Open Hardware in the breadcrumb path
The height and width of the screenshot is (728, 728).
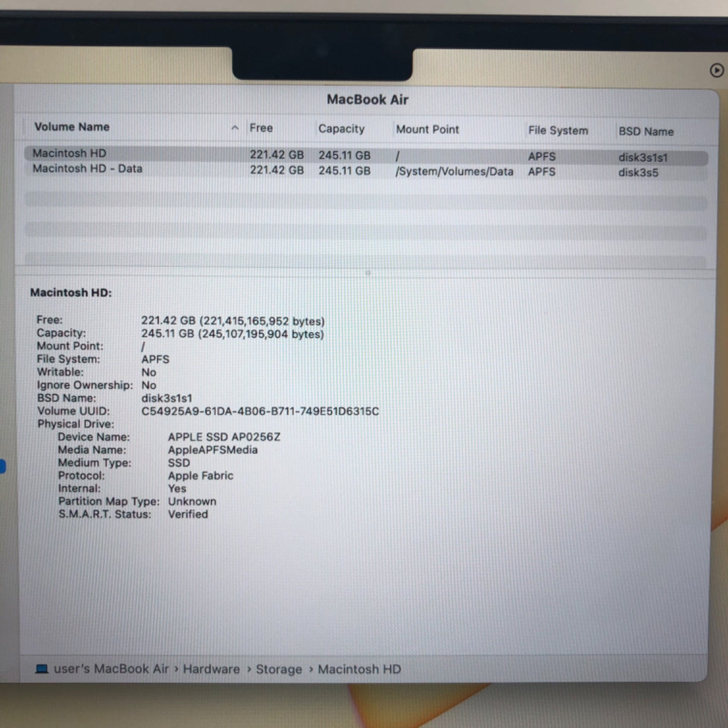pos(212,669)
